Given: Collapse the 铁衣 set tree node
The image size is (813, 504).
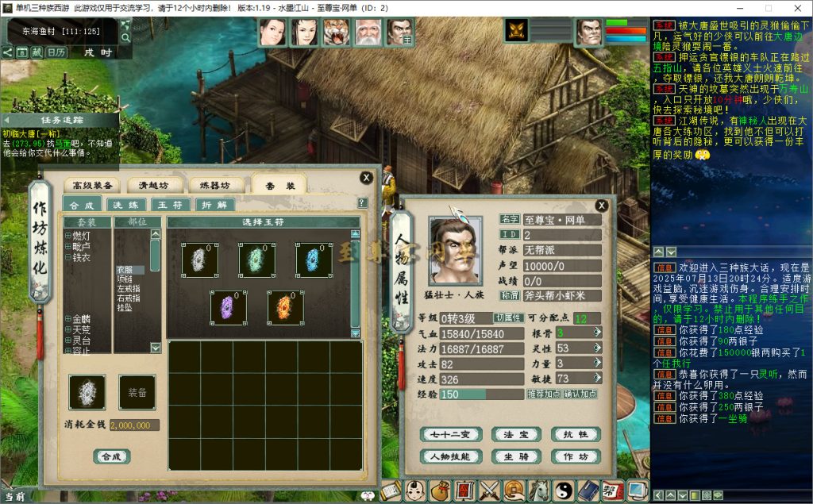Looking at the screenshot, I should pyautogui.click(x=68, y=258).
